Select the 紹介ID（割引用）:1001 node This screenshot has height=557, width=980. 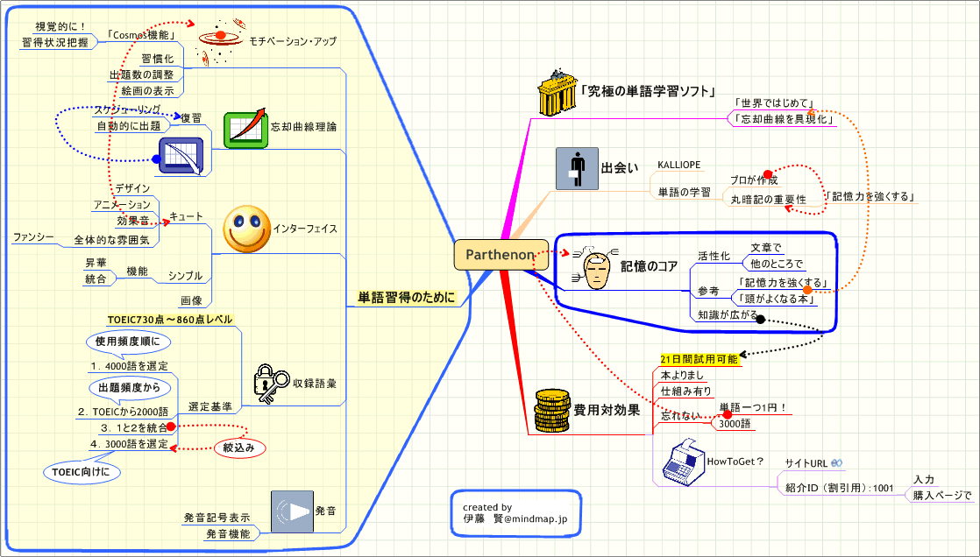834,488
